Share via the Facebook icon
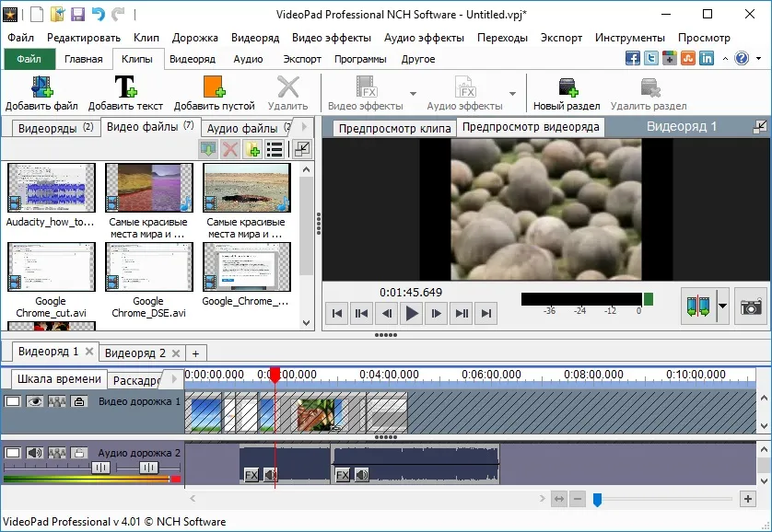Image resolution: width=772 pixels, height=532 pixels. pos(633,59)
